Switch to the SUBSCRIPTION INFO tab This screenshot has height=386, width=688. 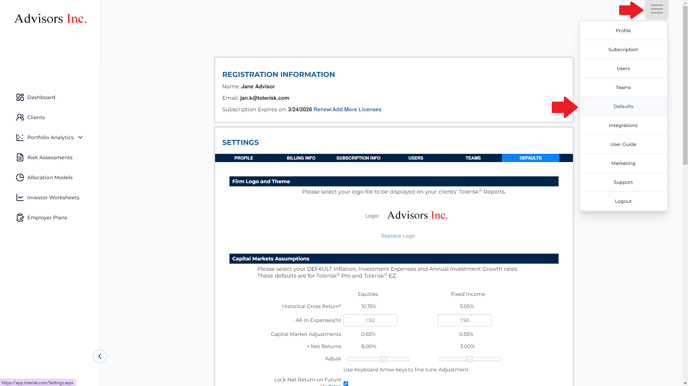coord(358,158)
